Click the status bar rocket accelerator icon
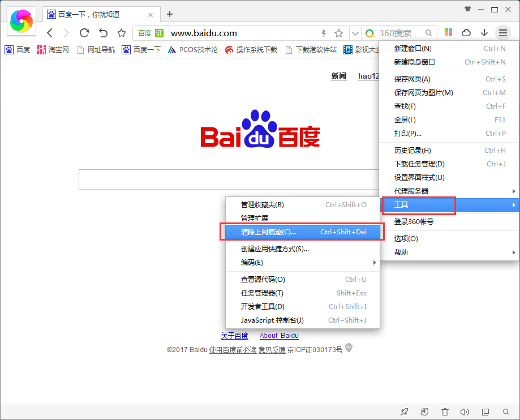The image size is (520, 420). click(404, 412)
